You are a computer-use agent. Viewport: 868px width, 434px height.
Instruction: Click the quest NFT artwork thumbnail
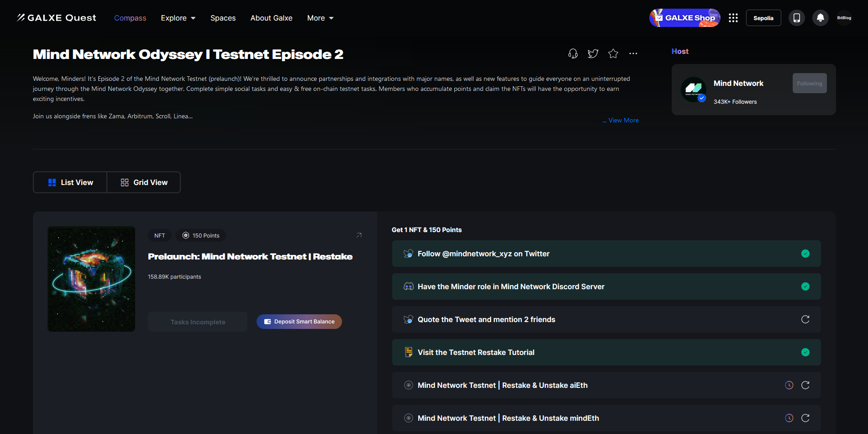point(91,279)
